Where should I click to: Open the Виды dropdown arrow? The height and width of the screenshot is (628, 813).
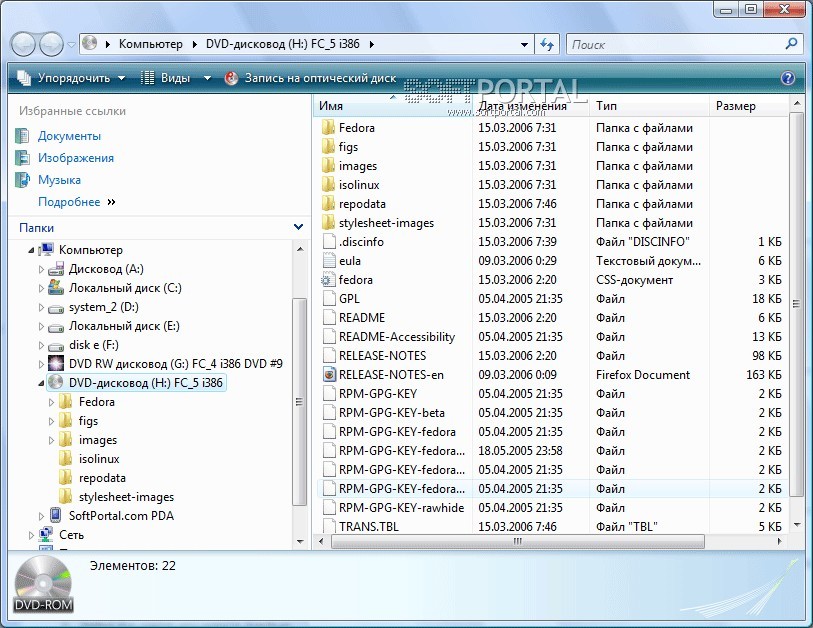[207, 78]
